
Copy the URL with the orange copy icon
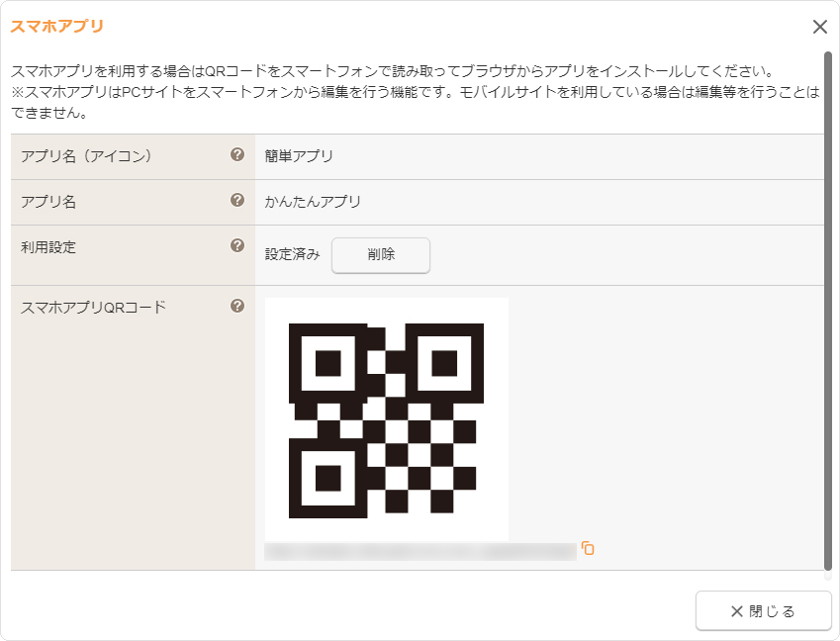pos(588,548)
